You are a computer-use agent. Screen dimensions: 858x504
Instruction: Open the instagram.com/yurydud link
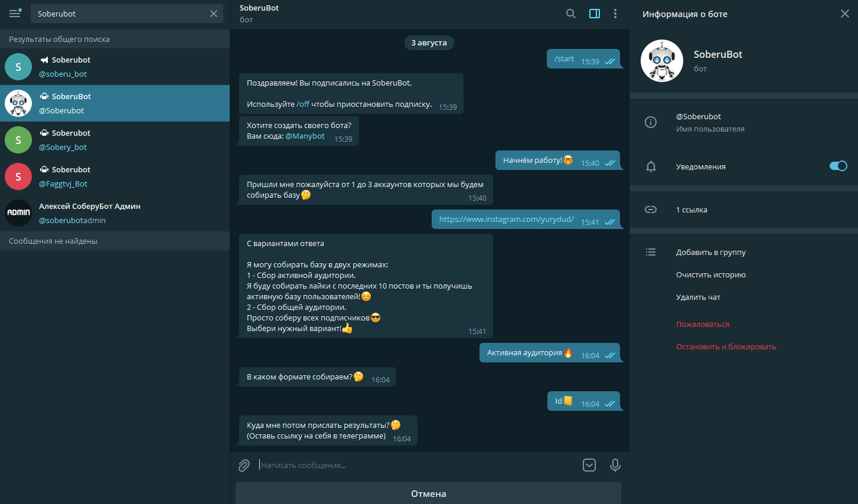pyautogui.click(x=506, y=220)
